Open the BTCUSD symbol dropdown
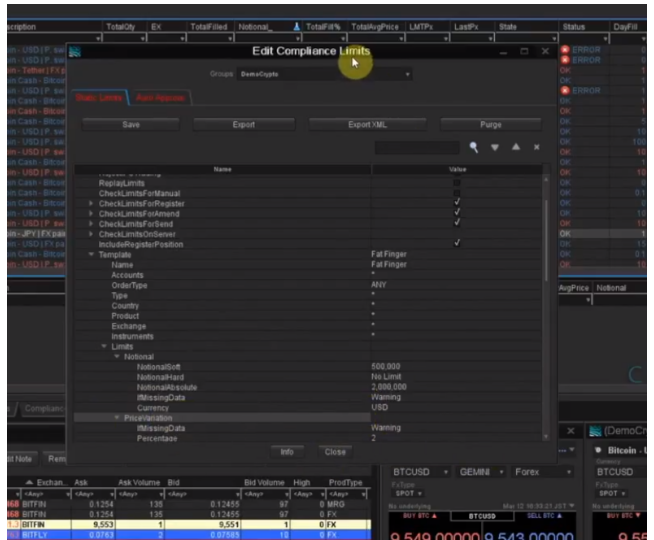Viewport: 654px width, 540px height. [x=421, y=472]
